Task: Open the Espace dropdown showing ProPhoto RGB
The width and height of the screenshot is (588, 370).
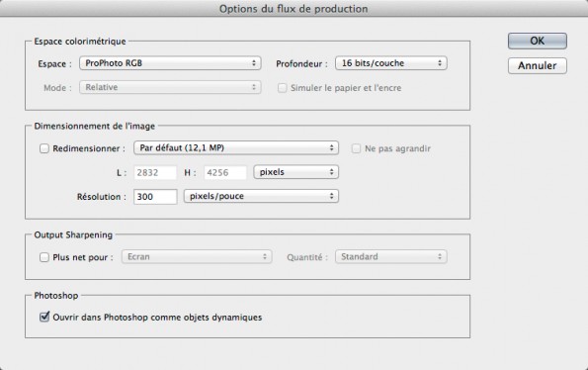Action: [x=170, y=63]
